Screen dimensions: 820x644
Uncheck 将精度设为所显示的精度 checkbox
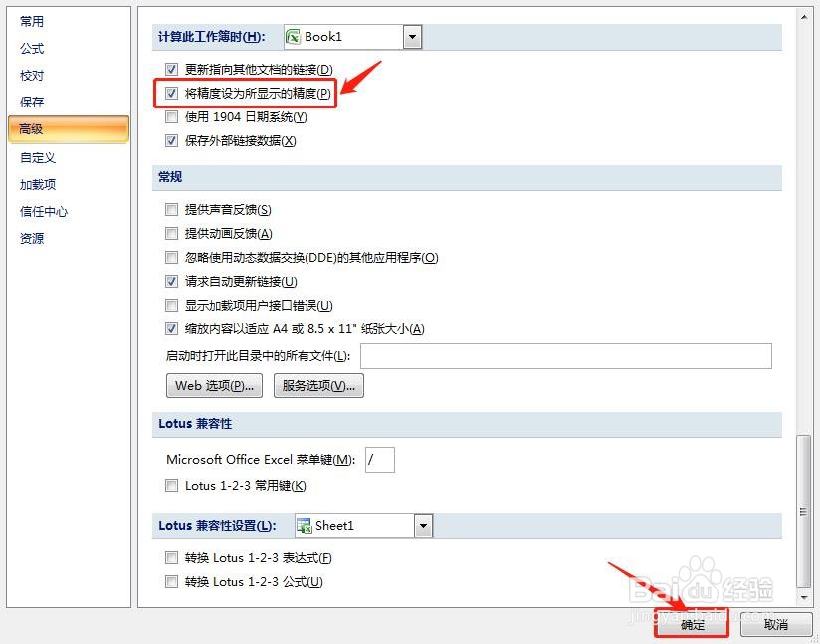pos(171,94)
